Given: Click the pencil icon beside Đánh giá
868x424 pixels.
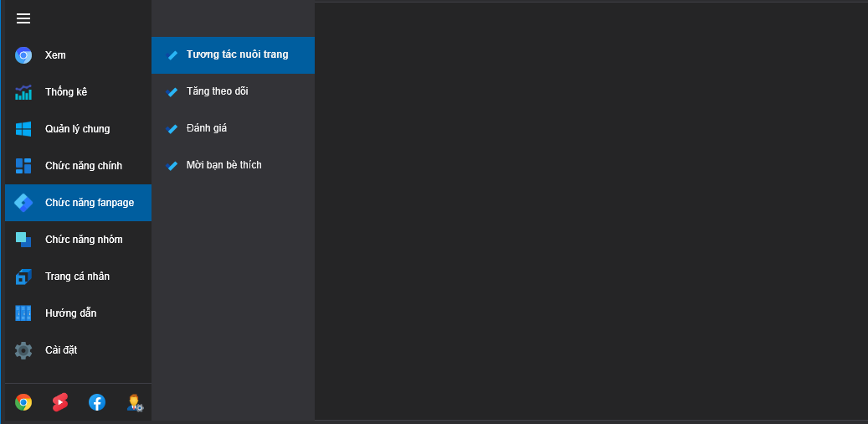Looking at the screenshot, I should 172,129.
